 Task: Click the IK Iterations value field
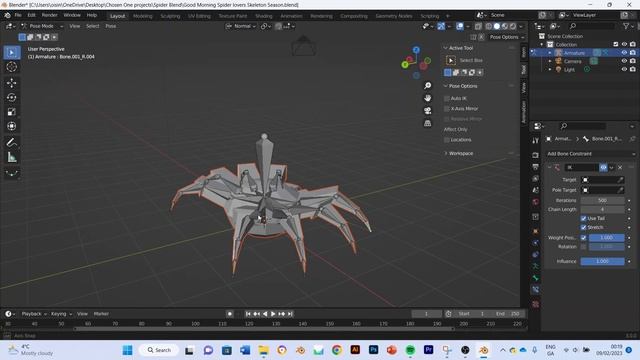[x=602, y=200]
